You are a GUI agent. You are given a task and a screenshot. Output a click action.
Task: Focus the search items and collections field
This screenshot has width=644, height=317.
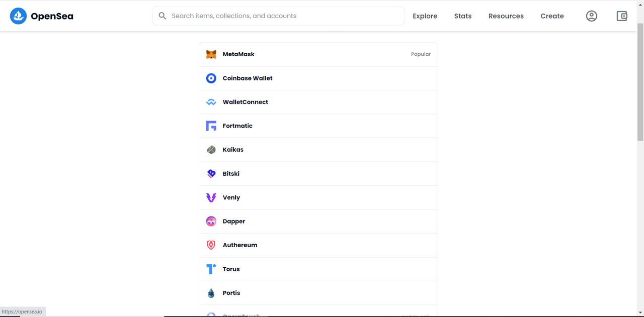coord(278,16)
